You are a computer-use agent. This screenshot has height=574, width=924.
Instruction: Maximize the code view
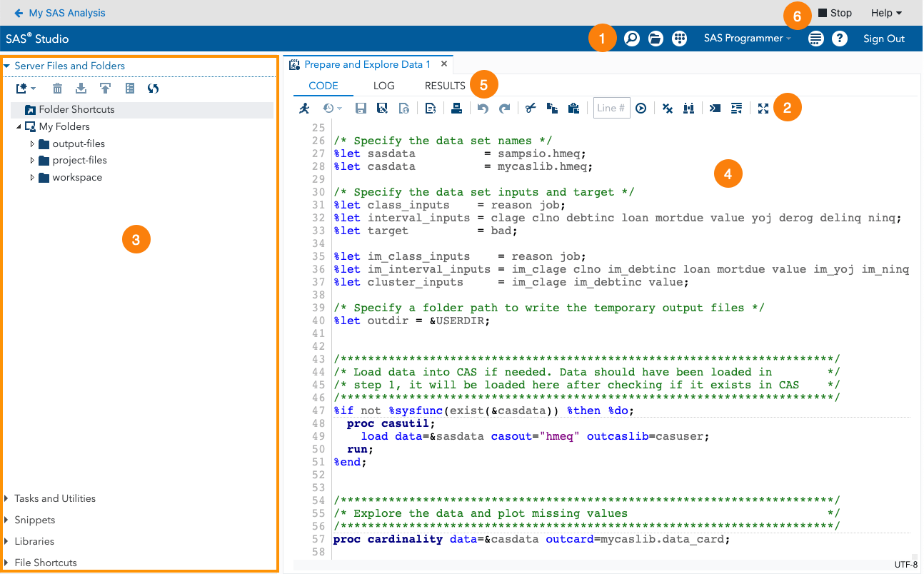tap(763, 109)
